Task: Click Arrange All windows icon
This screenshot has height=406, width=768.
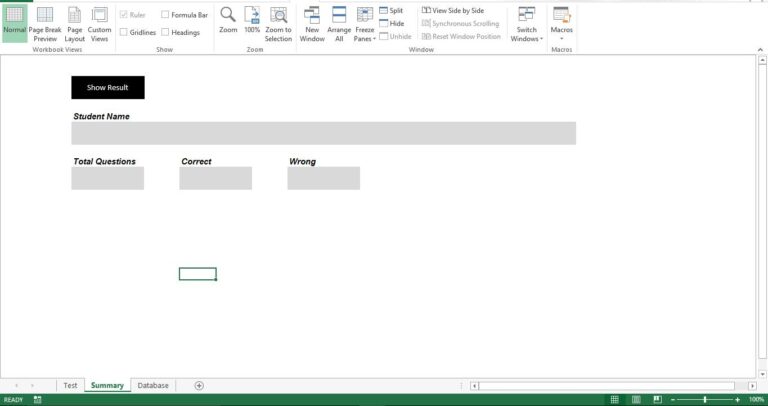Action: point(339,22)
